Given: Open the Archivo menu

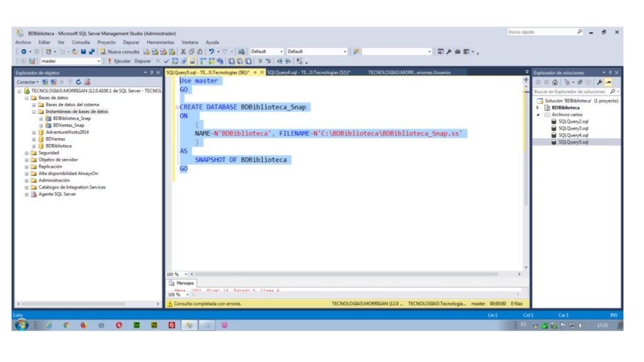Looking at the screenshot, I should coord(23,42).
